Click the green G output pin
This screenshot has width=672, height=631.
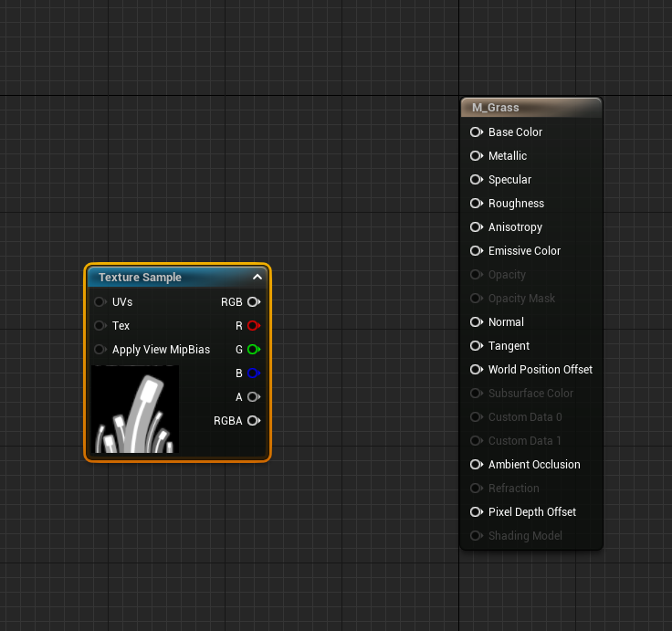[254, 350]
